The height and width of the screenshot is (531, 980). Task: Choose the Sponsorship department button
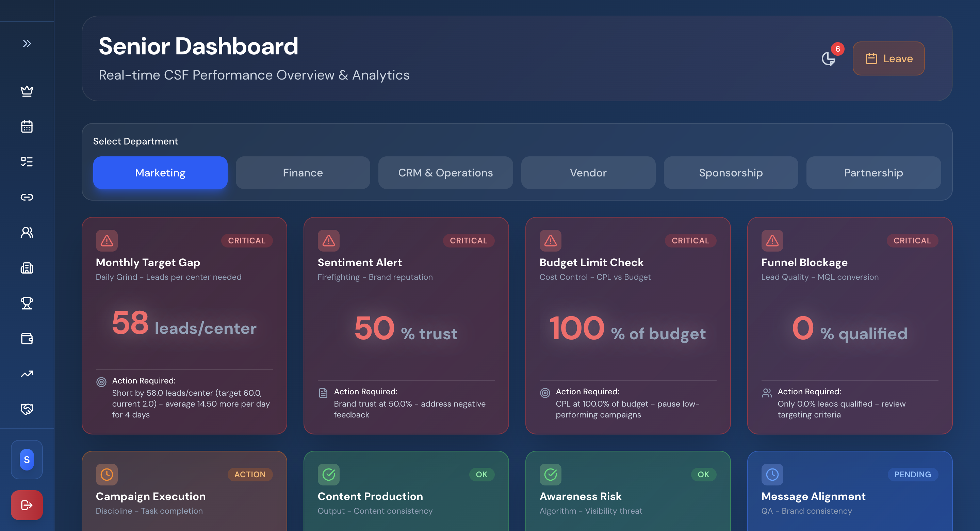(x=731, y=173)
